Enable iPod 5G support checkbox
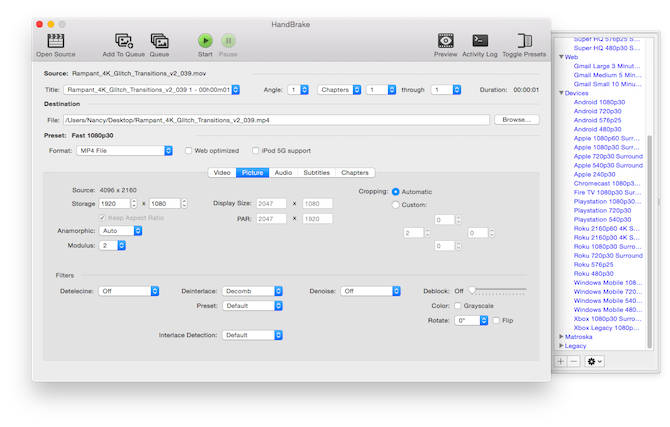This screenshot has height=427, width=670. pos(256,150)
